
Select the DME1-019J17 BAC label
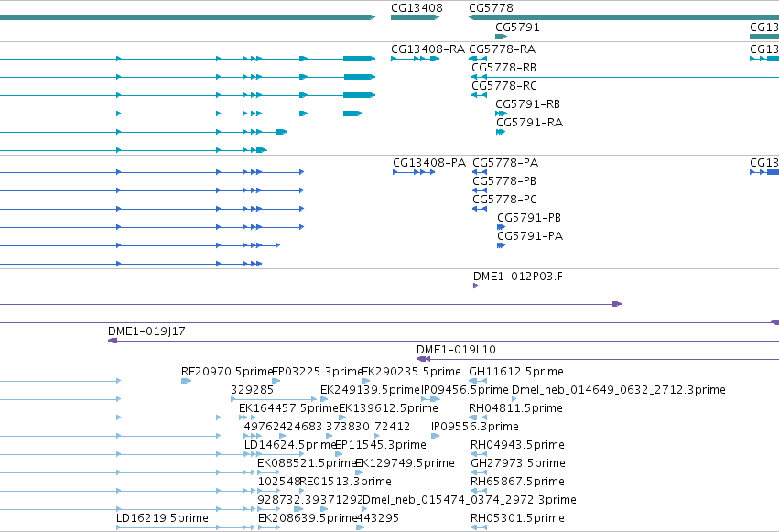(146, 331)
